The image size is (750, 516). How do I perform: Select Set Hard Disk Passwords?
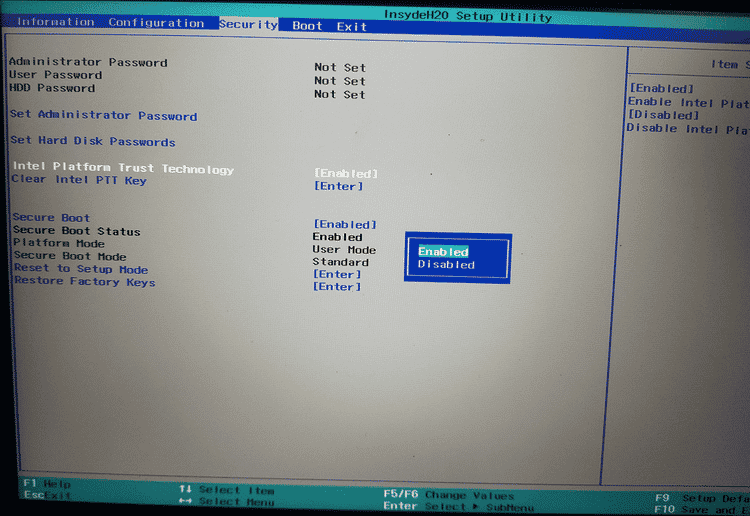coord(93,141)
